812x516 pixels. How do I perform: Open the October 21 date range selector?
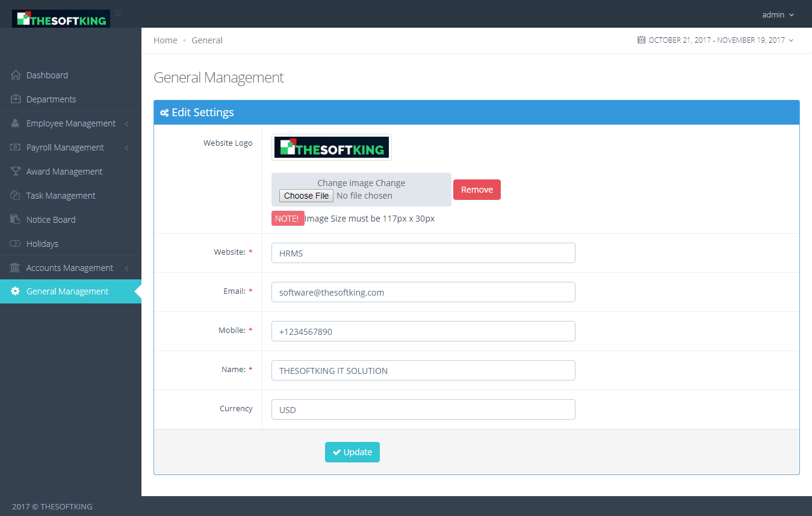[x=716, y=40]
